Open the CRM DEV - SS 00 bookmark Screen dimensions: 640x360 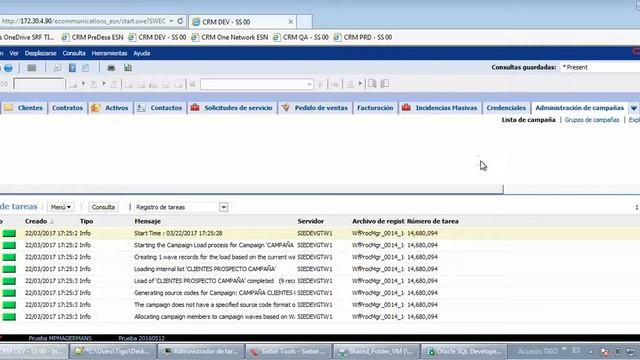(157, 37)
